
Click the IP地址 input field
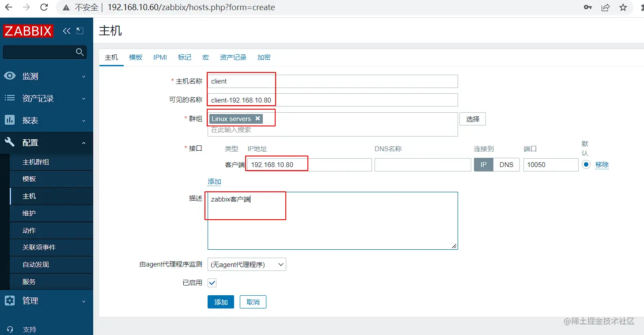[x=309, y=165]
